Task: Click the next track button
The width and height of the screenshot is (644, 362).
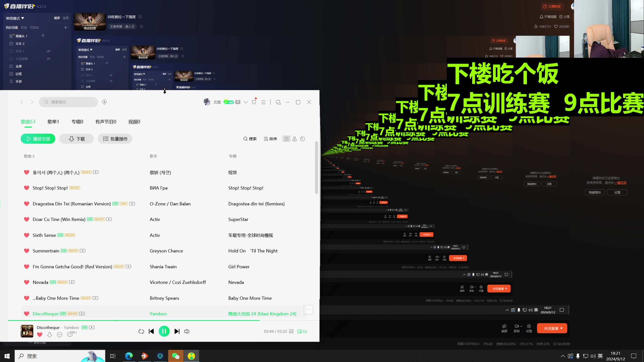Action: (x=177, y=331)
